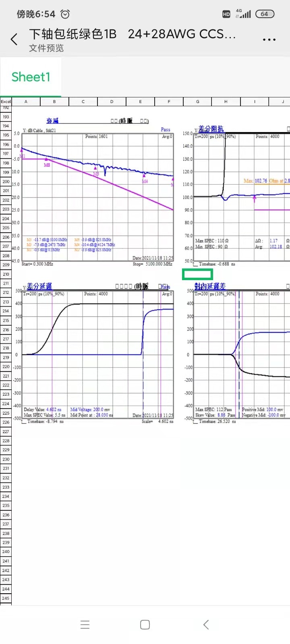Click the green highlighted selected cell
This screenshot has width=290, height=644.
[x=197, y=275]
